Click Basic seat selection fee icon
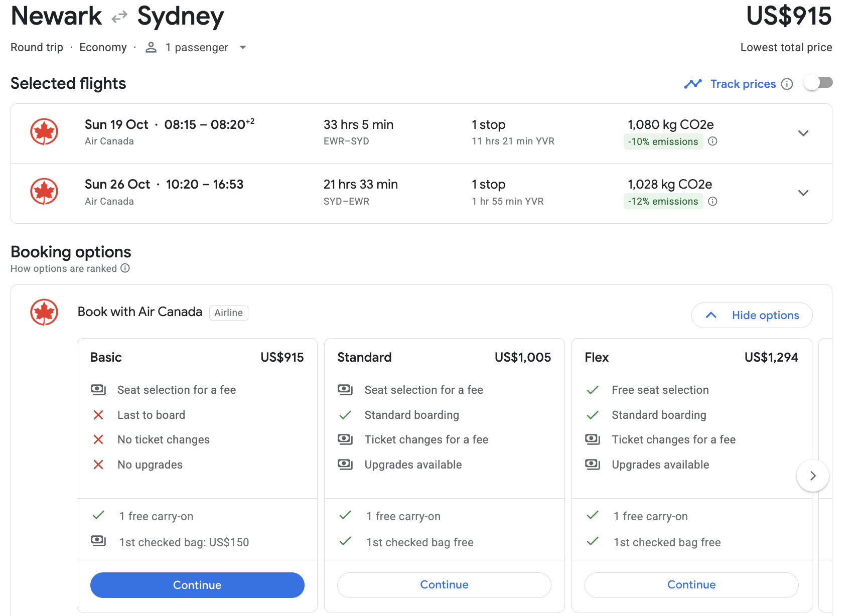Screen dimensions: 862x616 (98, 390)
